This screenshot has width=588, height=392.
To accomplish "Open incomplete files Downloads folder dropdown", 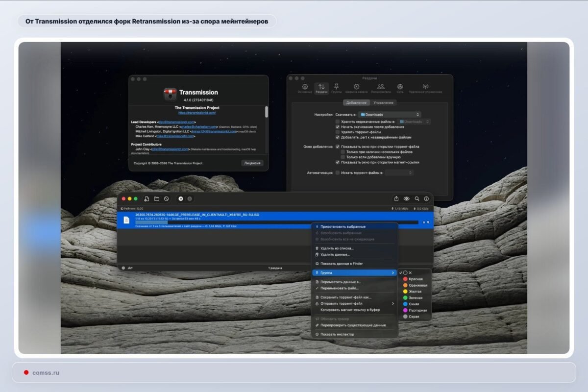I will click(414, 122).
